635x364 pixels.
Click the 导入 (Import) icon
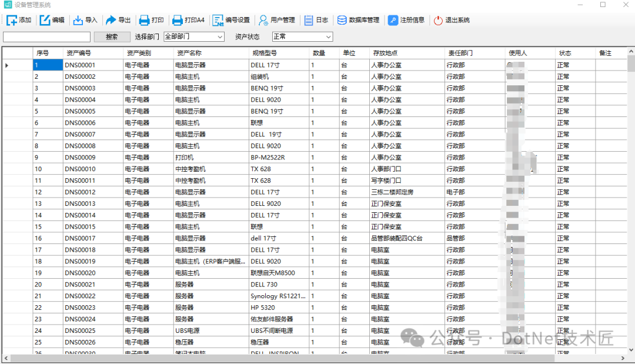78,20
